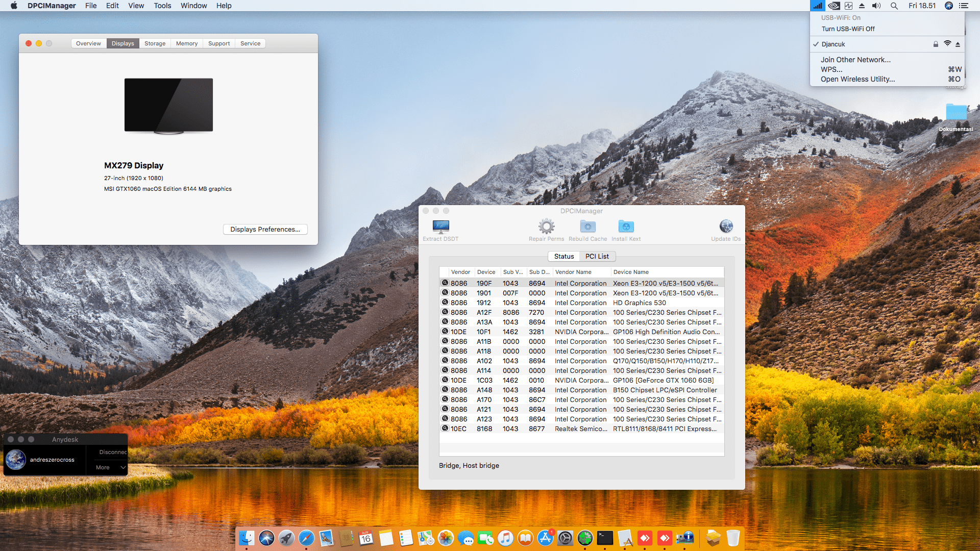980x551 pixels.
Task: Open the Tools menu
Action: click(162, 6)
